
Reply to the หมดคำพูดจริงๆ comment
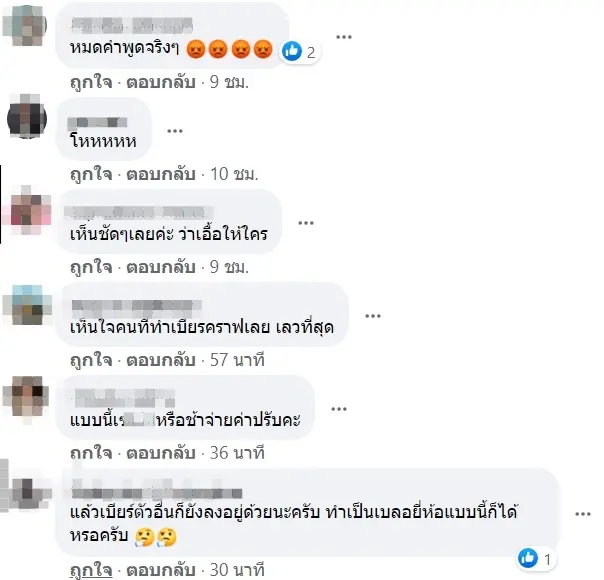click(161, 82)
